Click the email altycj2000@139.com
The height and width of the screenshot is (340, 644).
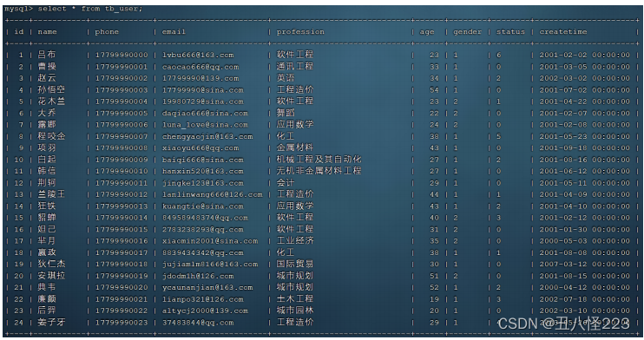coord(205,311)
